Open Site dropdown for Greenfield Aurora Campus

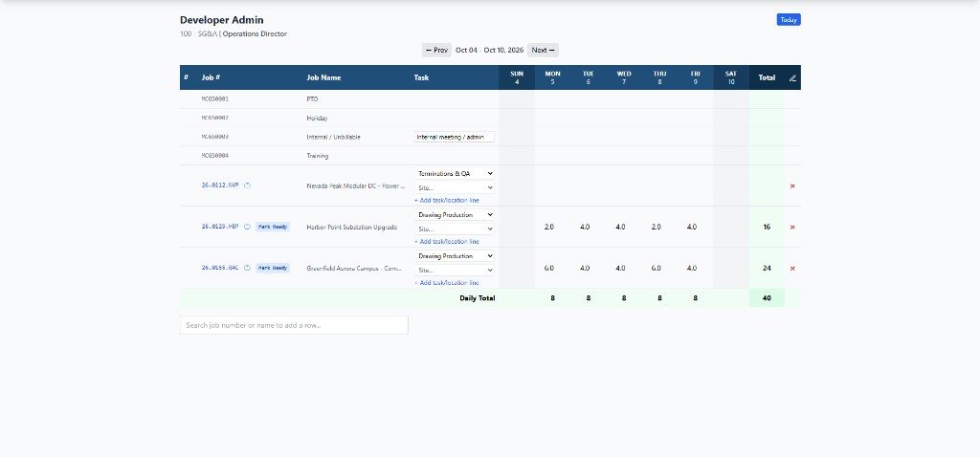pos(454,271)
